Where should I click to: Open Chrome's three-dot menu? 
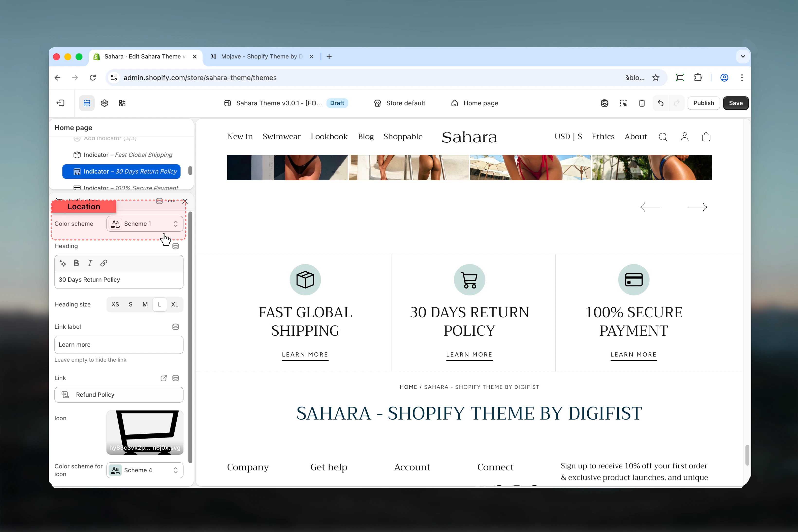pos(742,78)
